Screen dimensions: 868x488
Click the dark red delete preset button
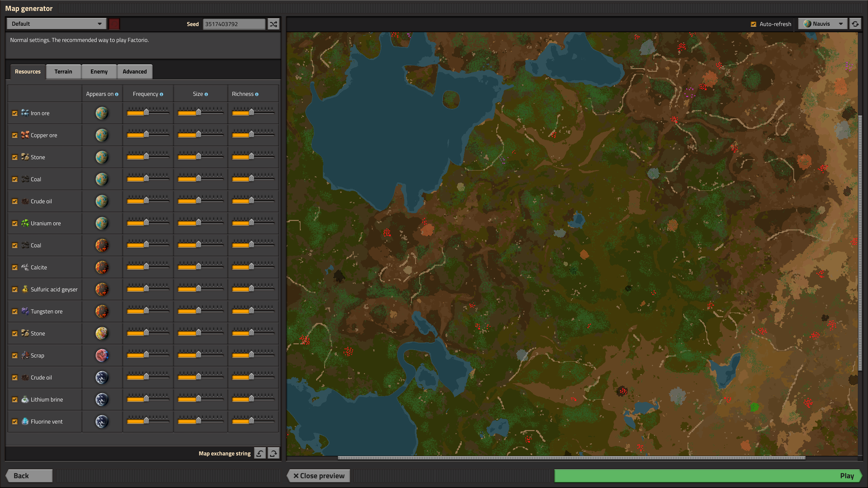pos(114,24)
